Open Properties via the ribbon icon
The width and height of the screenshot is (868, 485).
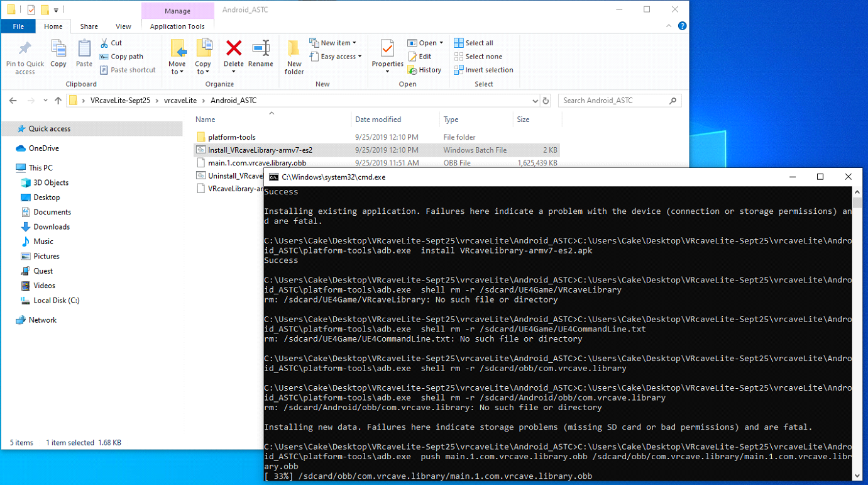click(x=387, y=50)
